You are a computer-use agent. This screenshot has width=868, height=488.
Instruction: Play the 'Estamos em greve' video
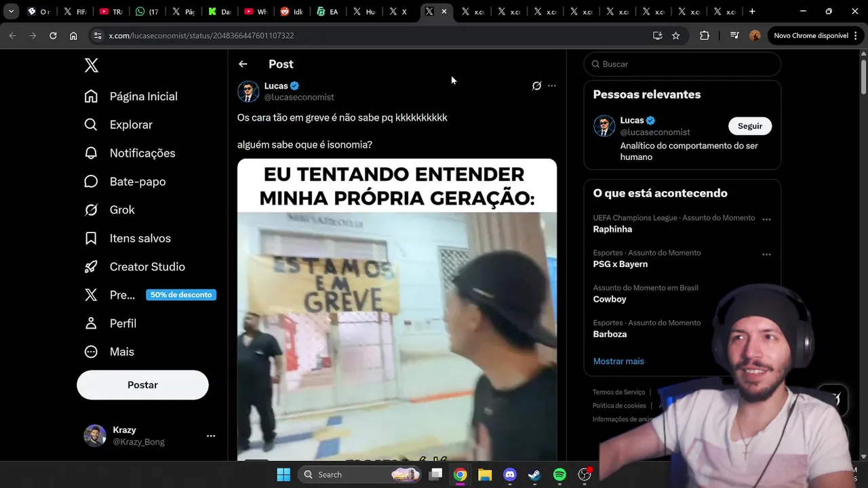(397, 310)
